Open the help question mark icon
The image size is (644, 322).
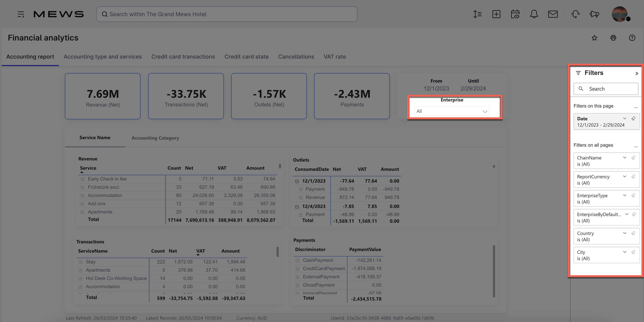[x=632, y=38]
